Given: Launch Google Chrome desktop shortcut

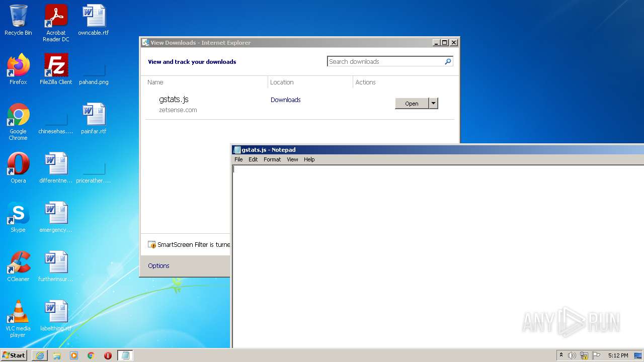Looking at the screenshot, I should pyautogui.click(x=18, y=122).
